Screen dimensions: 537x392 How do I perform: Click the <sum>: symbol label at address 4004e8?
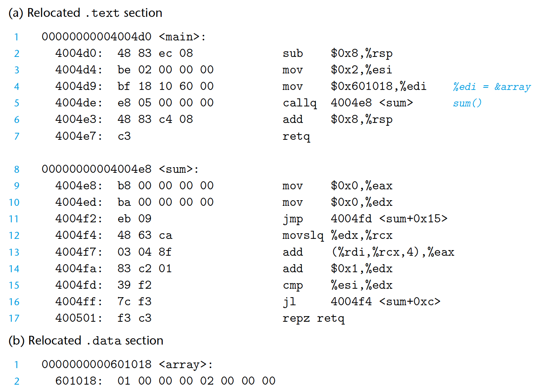click(x=179, y=169)
